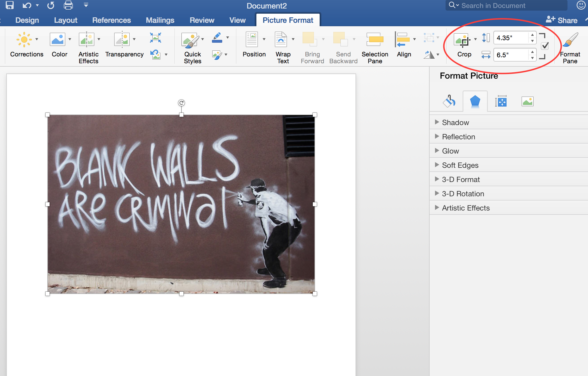Screen dimensions: 588x376
Task: Switch to the References tab
Action: (111, 20)
